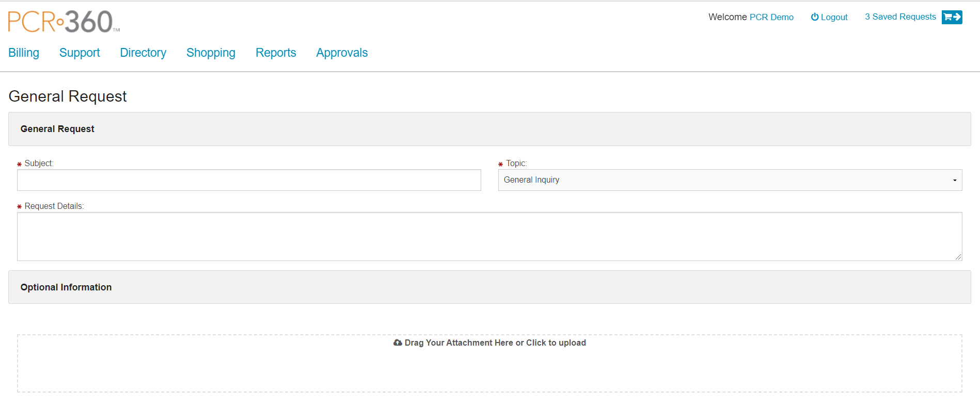Click the PCR Demo user link
Viewport: 980px width, 407px height.
[x=771, y=17]
